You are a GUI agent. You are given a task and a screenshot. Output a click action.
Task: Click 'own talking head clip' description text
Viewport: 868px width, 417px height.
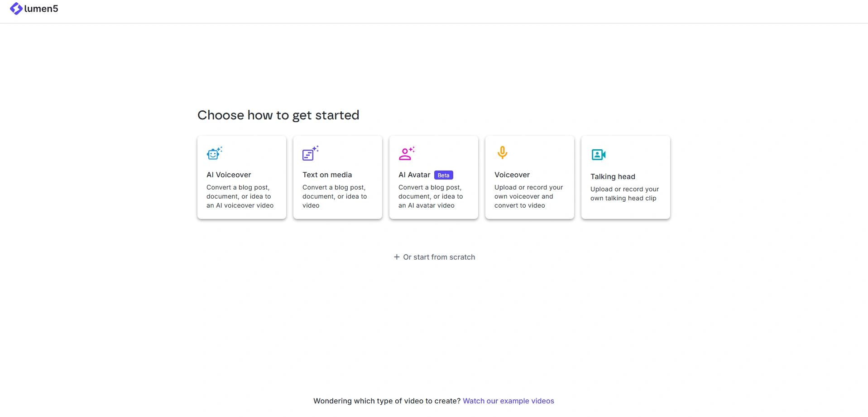pos(623,198)
